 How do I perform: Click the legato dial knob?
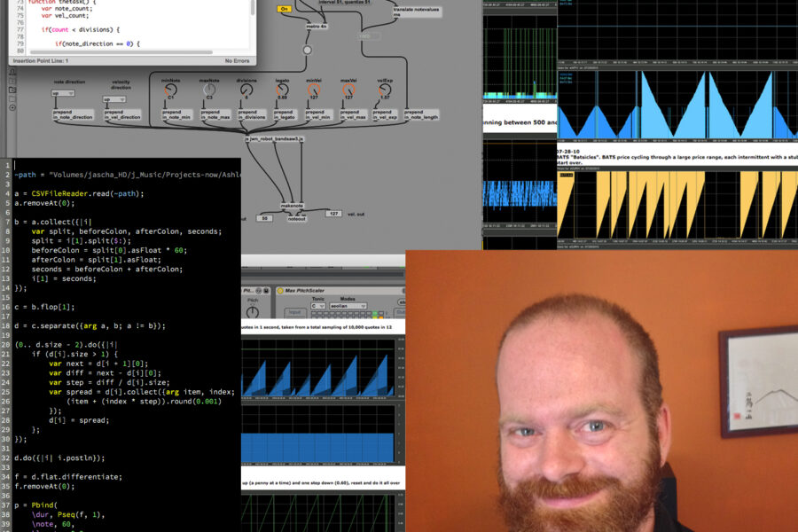[282, 90]
